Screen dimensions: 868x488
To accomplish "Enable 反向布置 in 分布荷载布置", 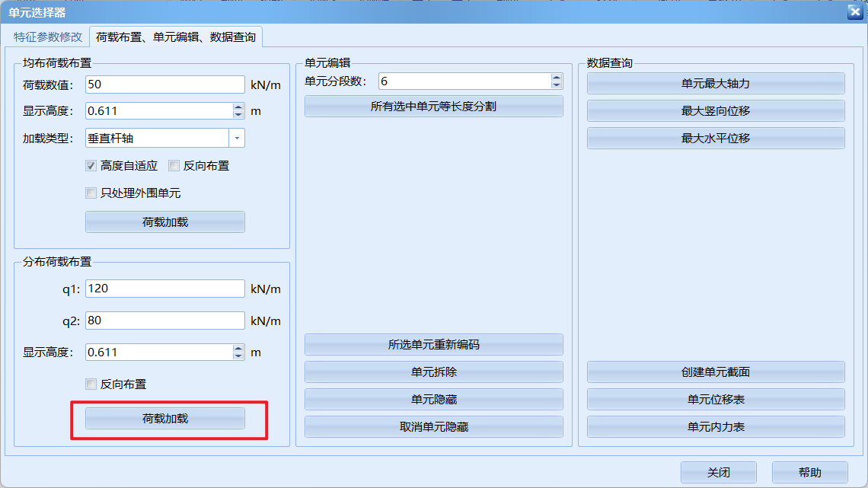I will pyautogui.click(x=91, y=384).
